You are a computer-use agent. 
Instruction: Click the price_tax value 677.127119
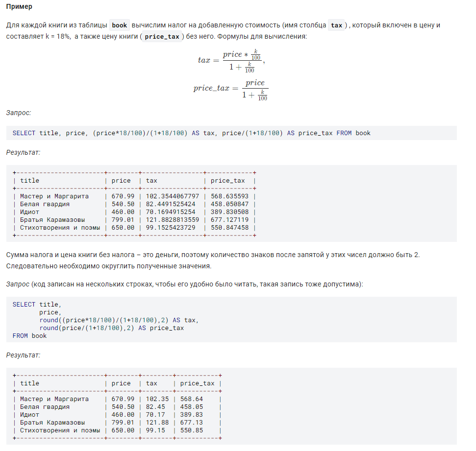(229, 220)
